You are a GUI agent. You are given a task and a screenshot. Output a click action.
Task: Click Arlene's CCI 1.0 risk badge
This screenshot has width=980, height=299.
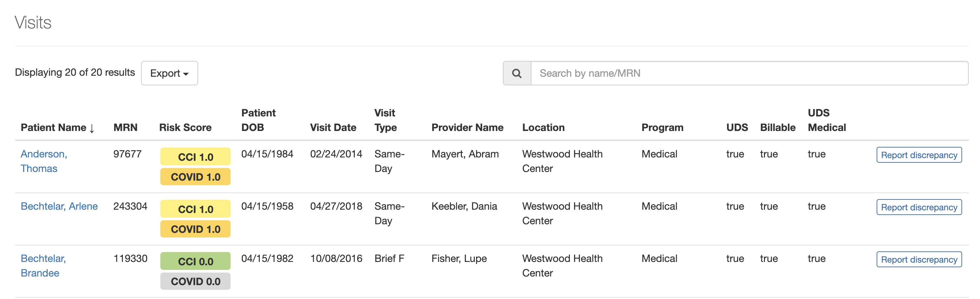tap(195, 209)
